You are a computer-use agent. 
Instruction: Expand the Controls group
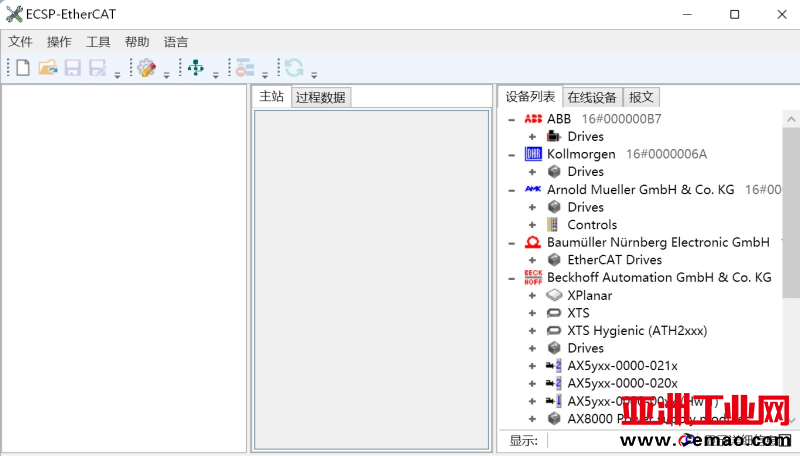click(x=532, y=225)
